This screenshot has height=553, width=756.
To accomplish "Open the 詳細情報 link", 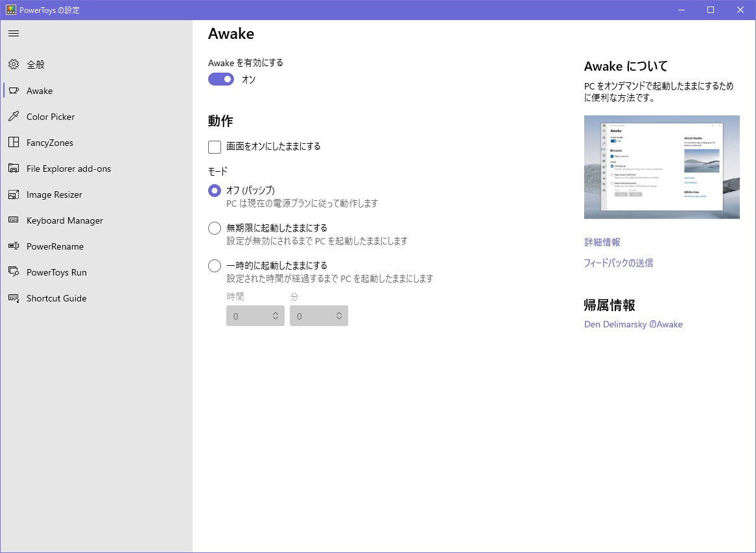I will click(x=602, y=242).
